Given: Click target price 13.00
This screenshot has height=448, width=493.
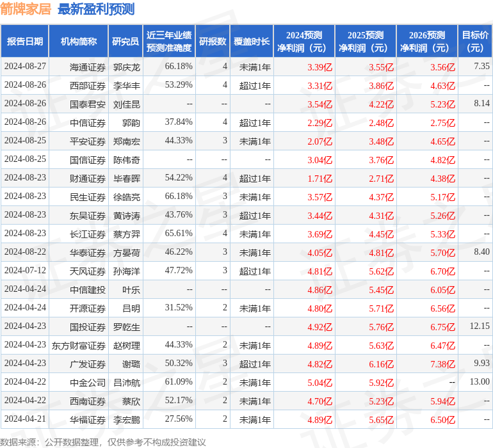Looking at the screenshot, I should 480,381.
